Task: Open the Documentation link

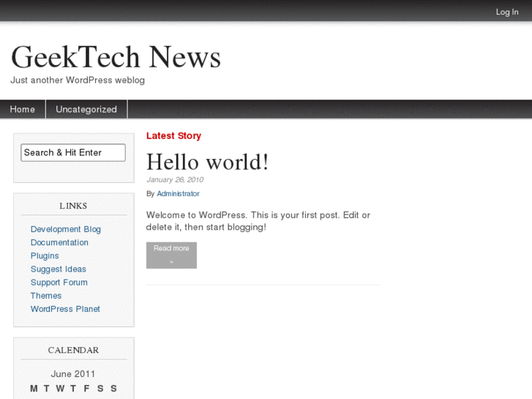Action: 59,242
